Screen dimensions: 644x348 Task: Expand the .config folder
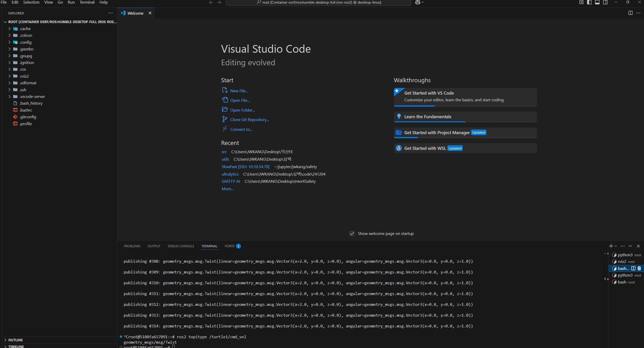click(x=25, y=42)
